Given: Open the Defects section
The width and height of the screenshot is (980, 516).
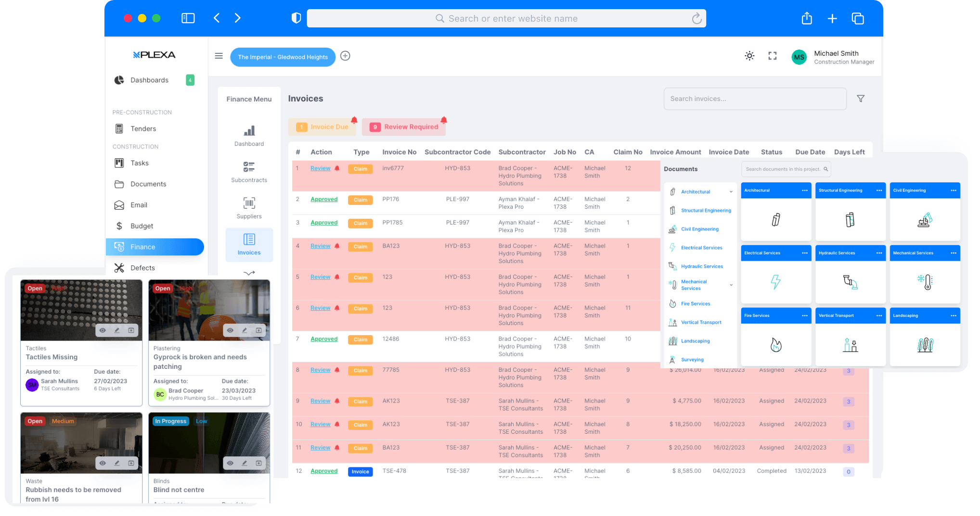Looking at the screenshot, I should pos(142,267).
